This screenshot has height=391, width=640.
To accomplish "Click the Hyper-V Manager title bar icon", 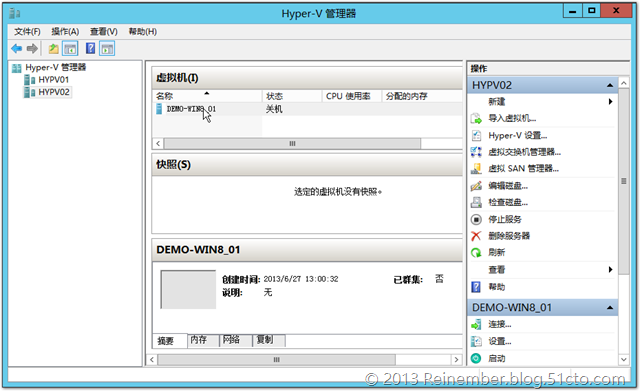I will 15,13.
